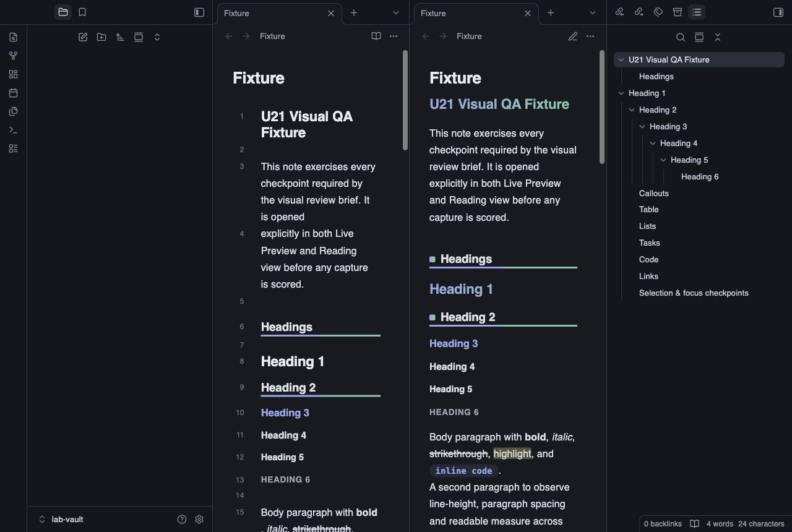Jump to Heading 6 in the outline
792x532 pixels.
pyautogui.click(x=700, y=177)
